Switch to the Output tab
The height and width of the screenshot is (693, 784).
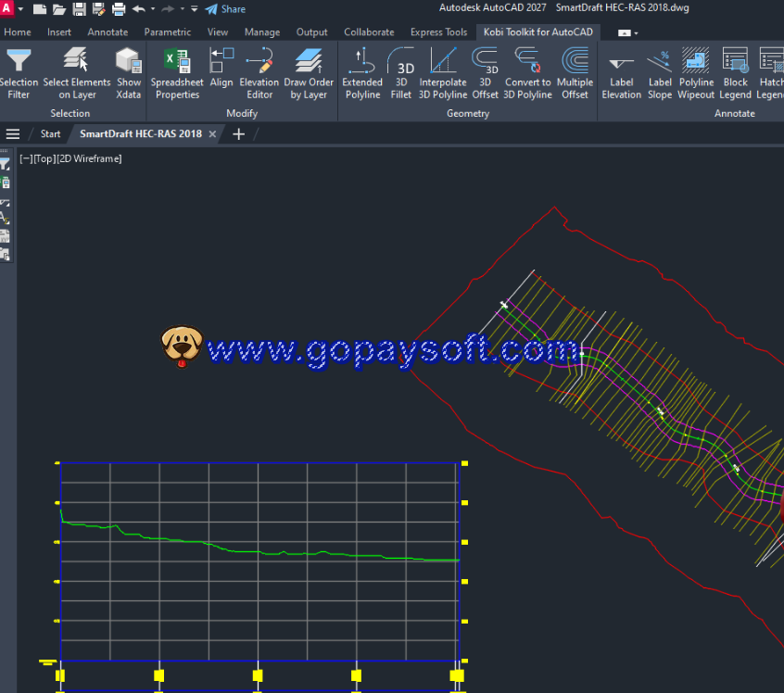tap(311, 32)
